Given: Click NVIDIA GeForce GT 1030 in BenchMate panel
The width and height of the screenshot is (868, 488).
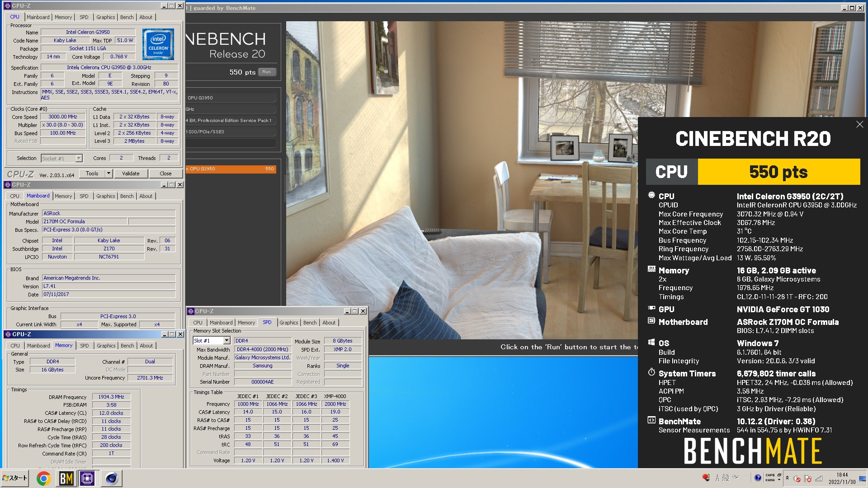Looking at the screenshot, I should pyautogui.click(x=783, y=310).
